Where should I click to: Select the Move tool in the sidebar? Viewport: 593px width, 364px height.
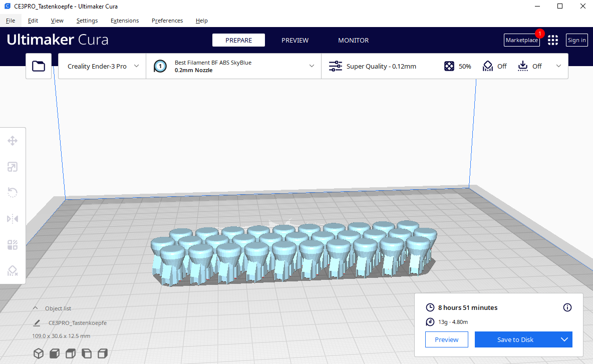[13, 141]
